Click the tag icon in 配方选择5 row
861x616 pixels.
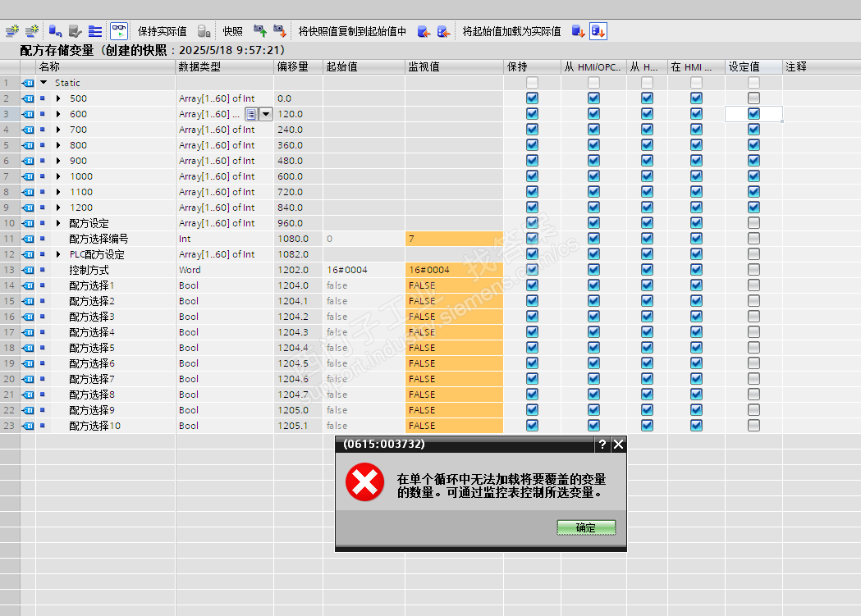(x=27, y=349)
